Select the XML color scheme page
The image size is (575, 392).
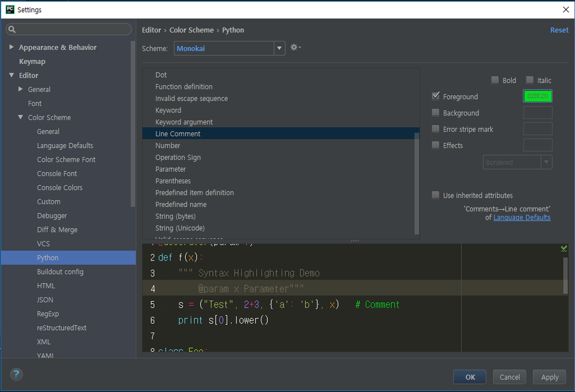click(43, 342)
